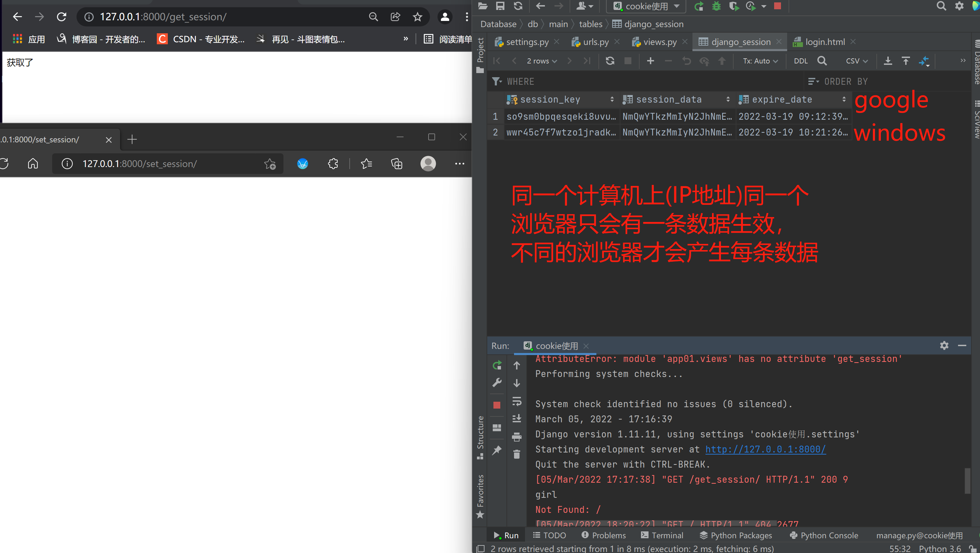Open Run panel settings gear

click(944, 345)
